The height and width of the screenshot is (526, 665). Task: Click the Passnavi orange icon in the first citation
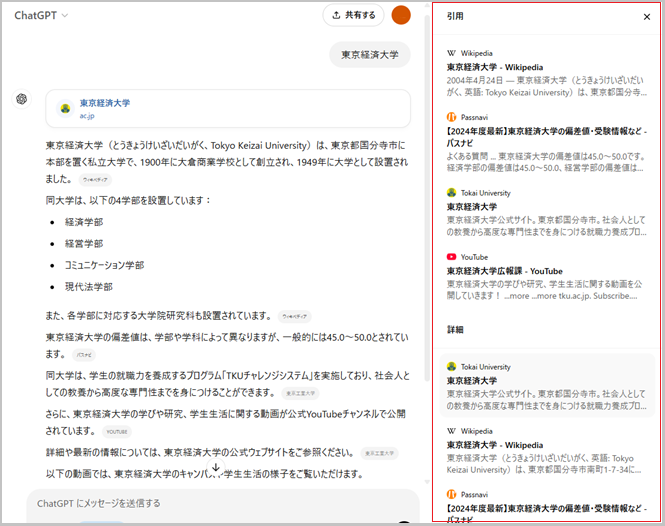click(451, 117)
